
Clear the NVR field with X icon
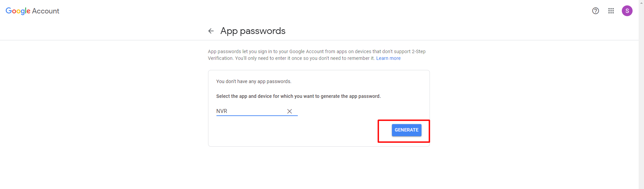tap(289, 111)
